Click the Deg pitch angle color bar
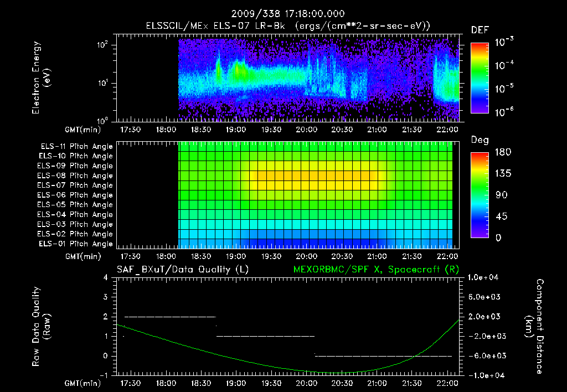Image resolution: width=567 pixels, height=392 pixels. pyautogui.click(x=480, y=195)
